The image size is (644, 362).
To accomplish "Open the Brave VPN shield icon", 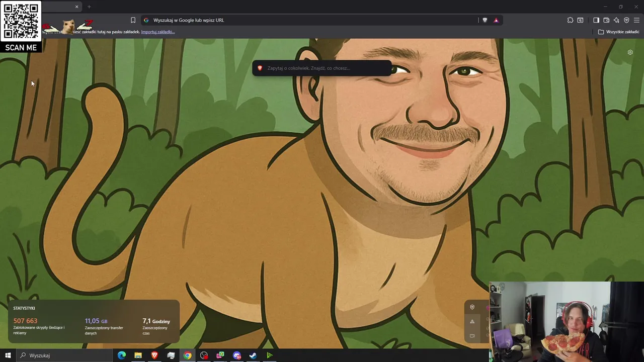I will click(626, 20).
